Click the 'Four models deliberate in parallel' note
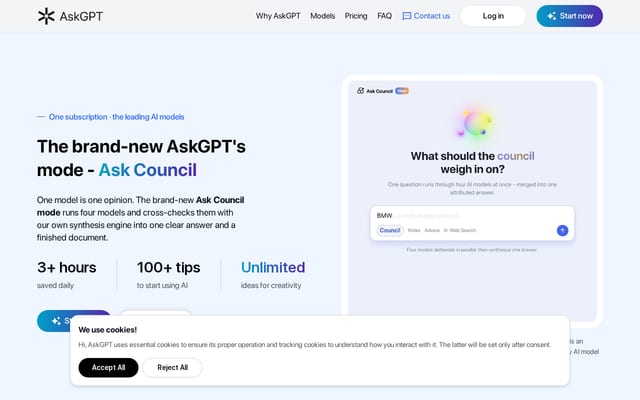640x400 pixels. click(x=471, y=250)
